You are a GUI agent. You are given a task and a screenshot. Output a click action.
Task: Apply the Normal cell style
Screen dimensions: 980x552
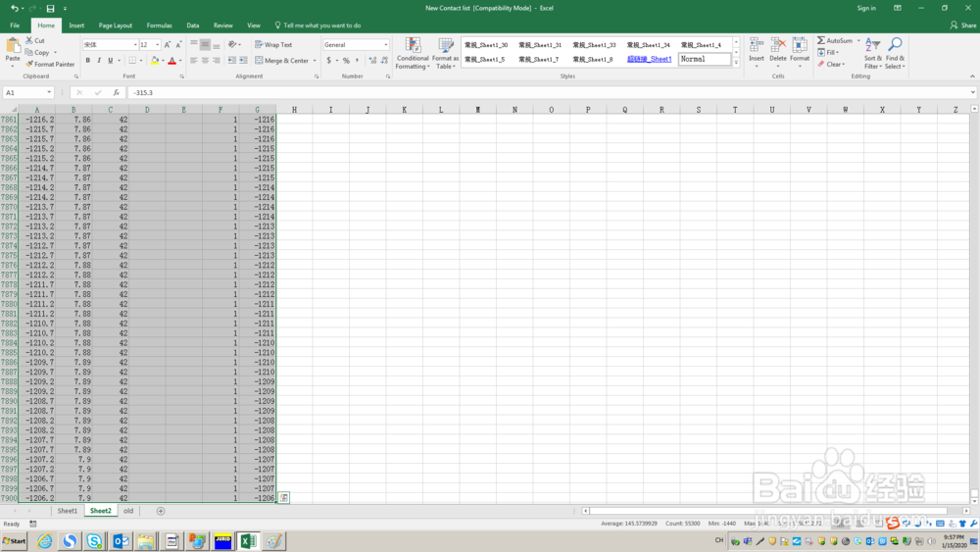pyautogui.click(x=705, y=59)
